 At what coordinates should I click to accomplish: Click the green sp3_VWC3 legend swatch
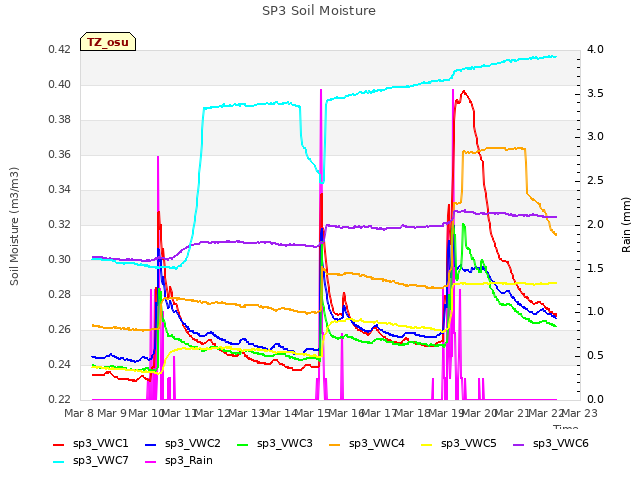[243, 445]
